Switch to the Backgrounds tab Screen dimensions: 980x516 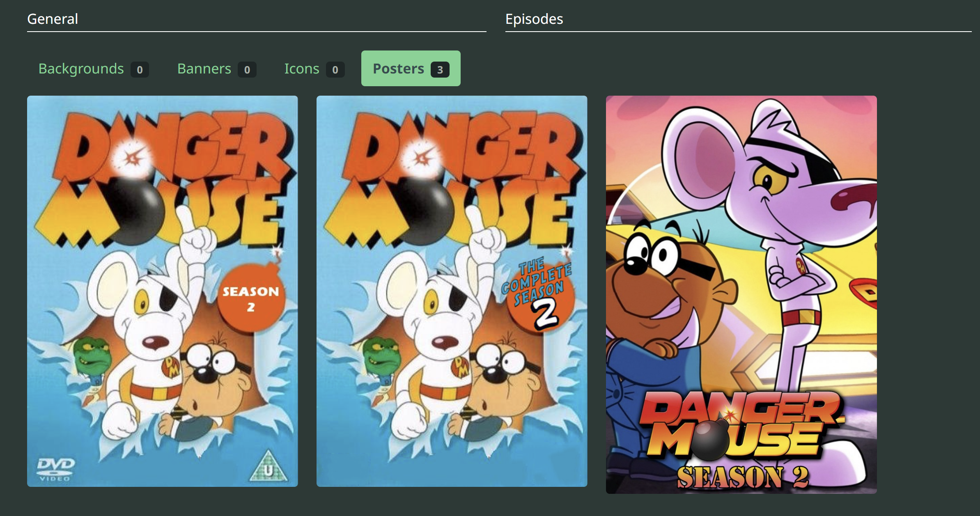pos(81,69)
